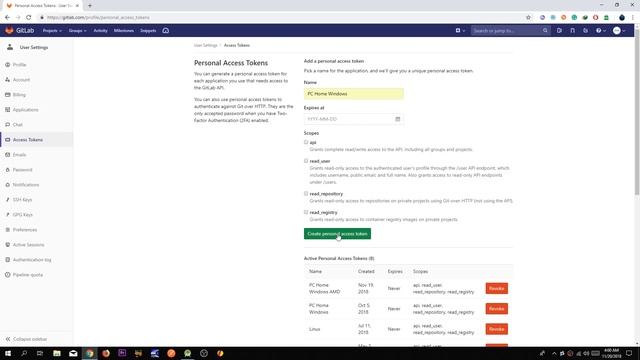
Task: Click the taskbar search icon
Action: coord(24,353)
